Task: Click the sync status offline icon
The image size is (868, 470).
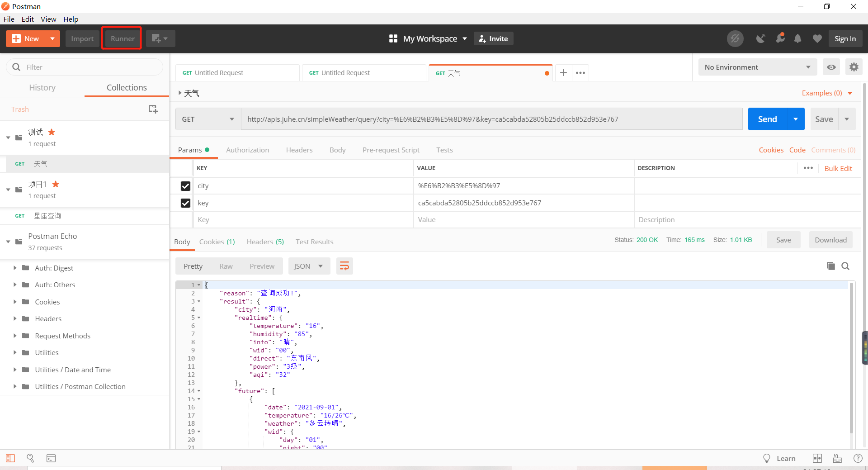Action: (735, 38)
